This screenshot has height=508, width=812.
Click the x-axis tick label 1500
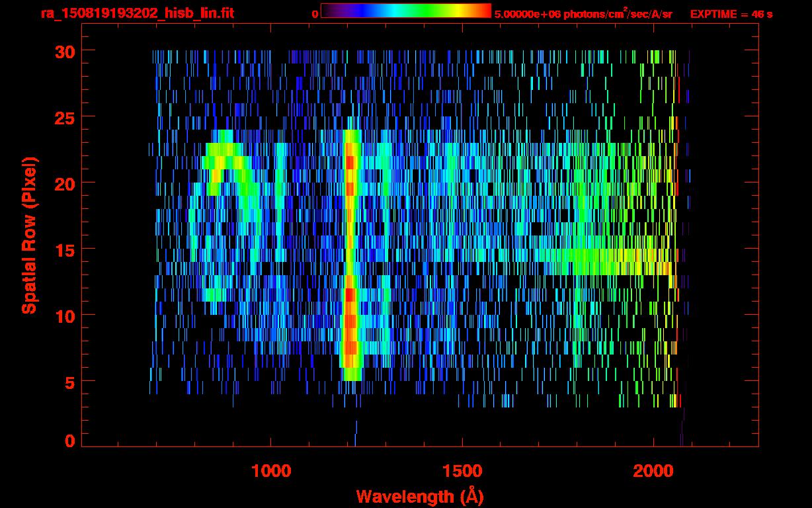coord(462,470)
